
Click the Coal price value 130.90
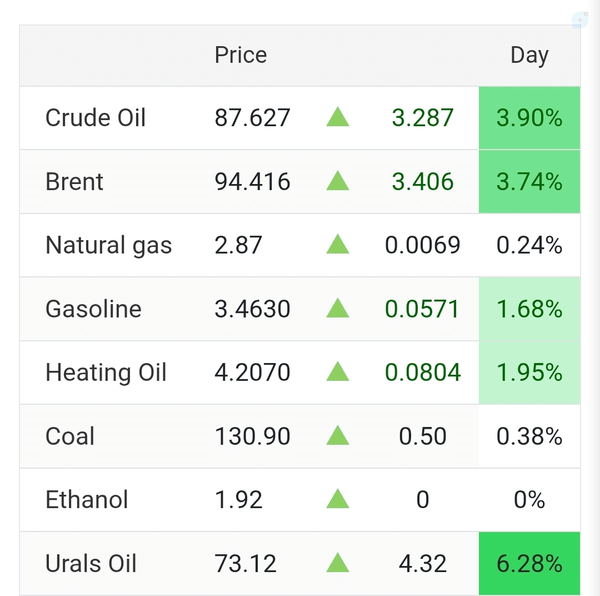click(252, 436)
